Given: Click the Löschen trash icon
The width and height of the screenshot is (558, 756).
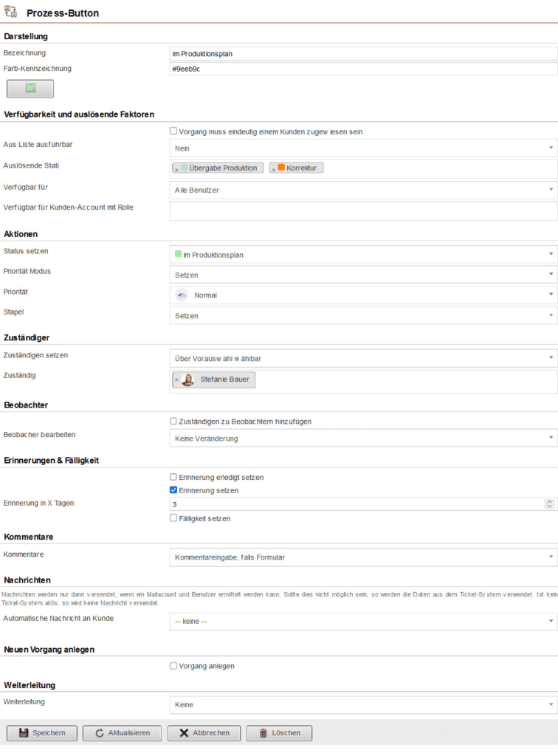Looking at the screenshot, I should pyautogui.click(x=265, y=733).
